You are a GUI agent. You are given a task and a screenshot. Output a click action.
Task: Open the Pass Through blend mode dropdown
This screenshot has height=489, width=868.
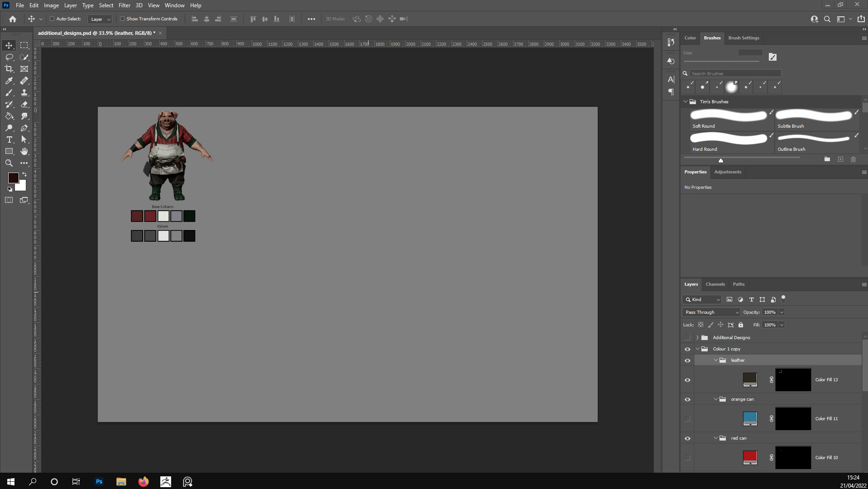(711, 312)
